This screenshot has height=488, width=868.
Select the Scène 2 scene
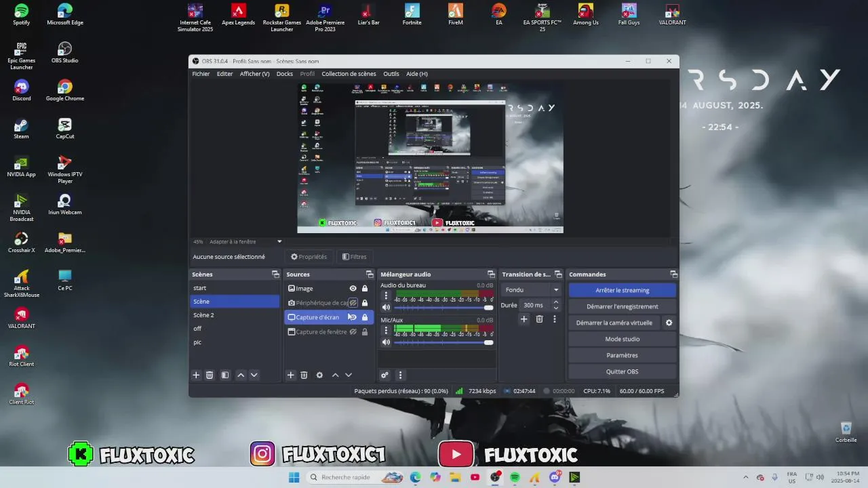pyautogui.click(x=235, y=315)
